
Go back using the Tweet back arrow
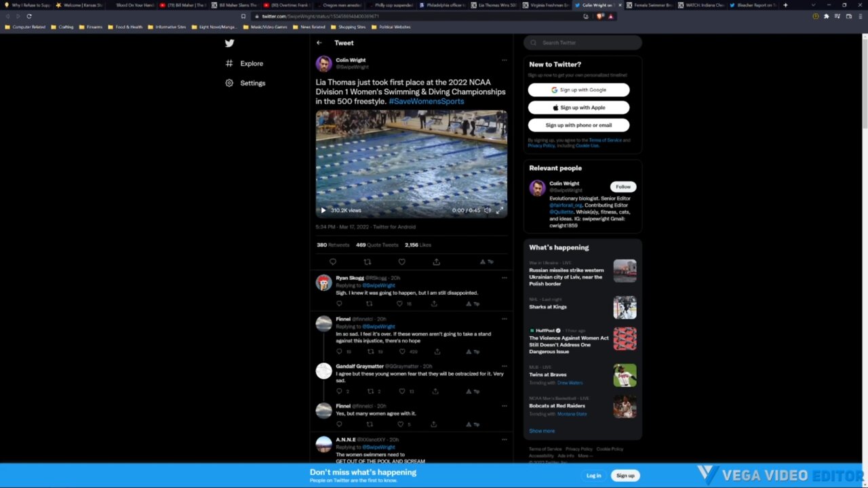[x=319, y=43]
